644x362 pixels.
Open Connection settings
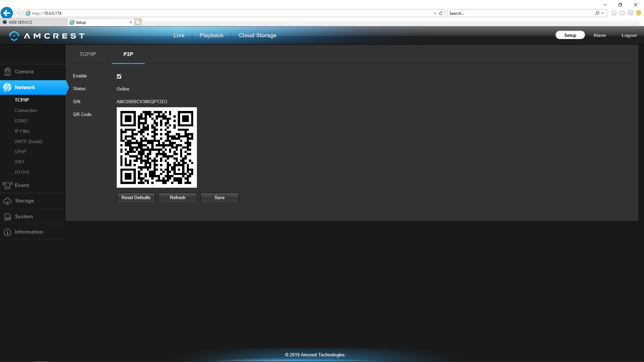[x=26, y=110]
